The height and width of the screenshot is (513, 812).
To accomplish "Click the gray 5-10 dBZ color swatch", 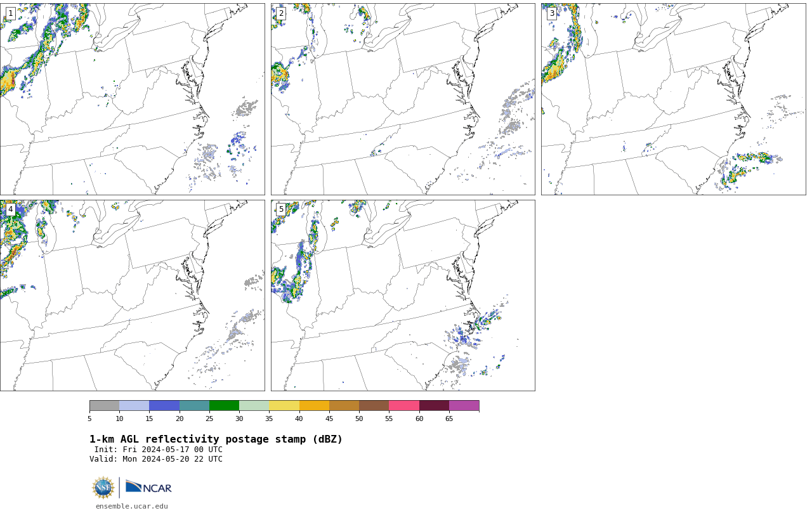I will (104, 406).
